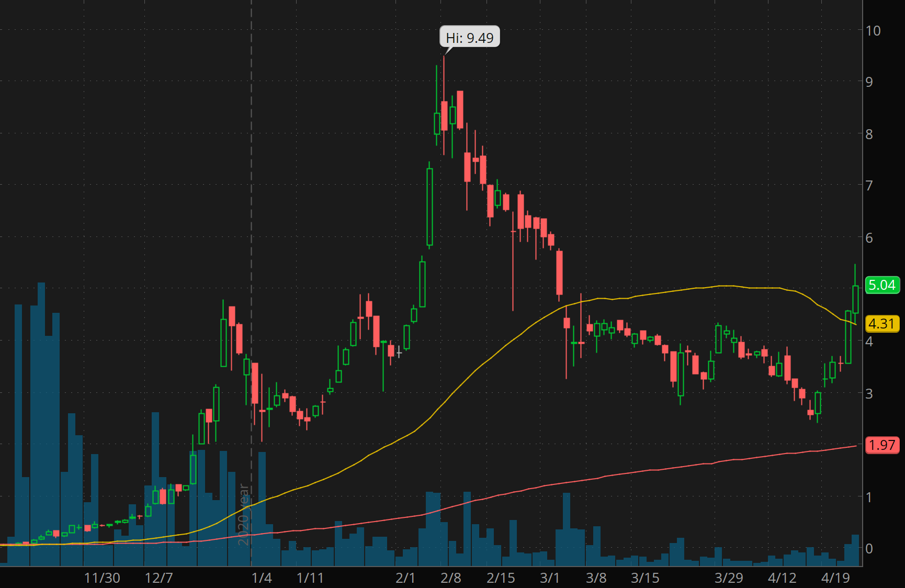Viewport: 905px width, 588px height.
Task: Click the 0 price axis label
Action: click(x=869, y=549)
